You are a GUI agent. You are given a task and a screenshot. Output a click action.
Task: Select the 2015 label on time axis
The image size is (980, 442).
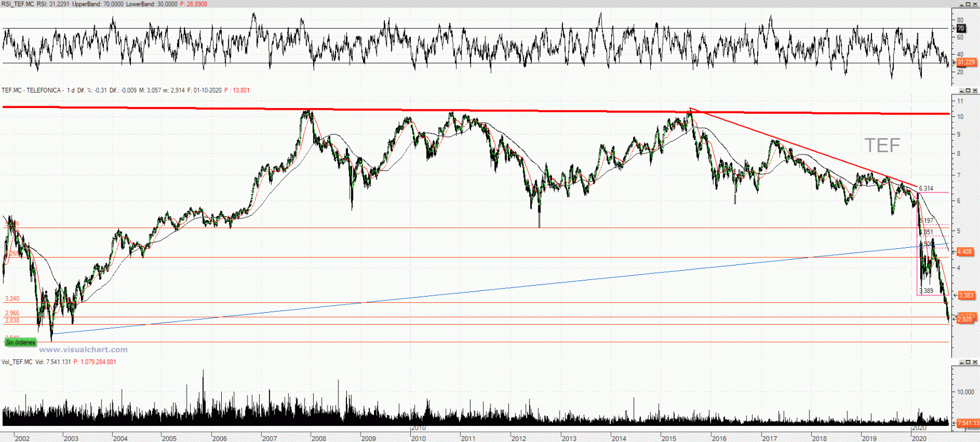[669, 439]
